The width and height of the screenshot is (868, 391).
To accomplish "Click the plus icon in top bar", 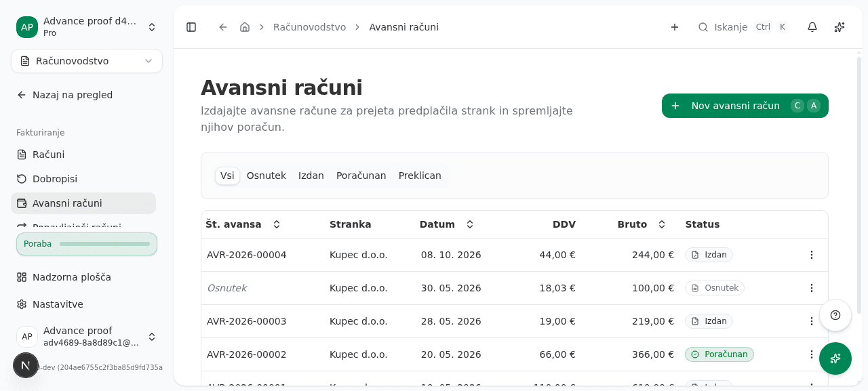I will [675, 27].
